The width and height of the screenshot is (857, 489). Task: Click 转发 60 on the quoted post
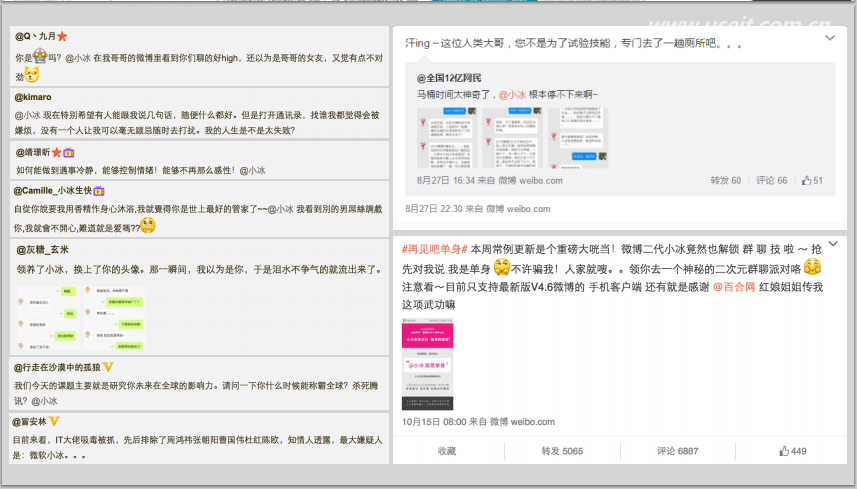tap(725, 180)
